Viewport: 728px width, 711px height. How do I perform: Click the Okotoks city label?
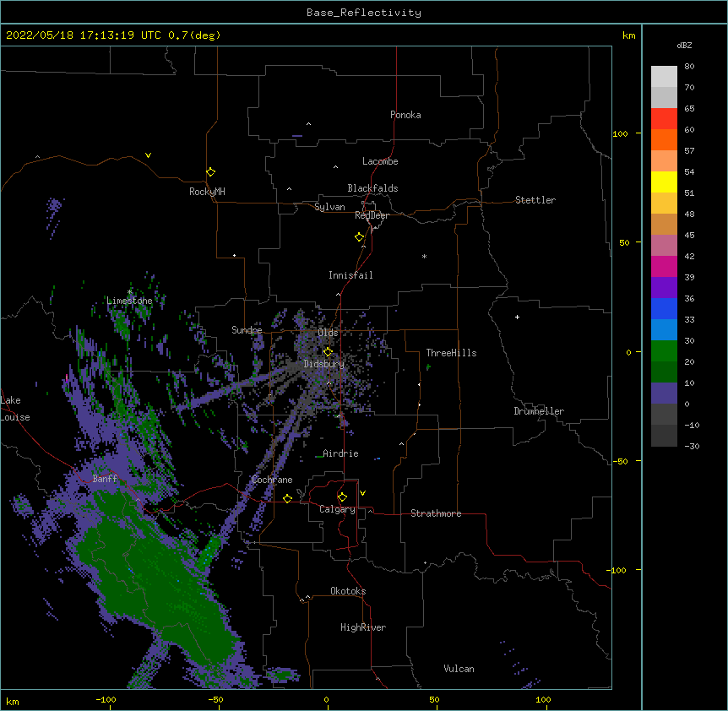pyautogui.click(x=348, y=591)
